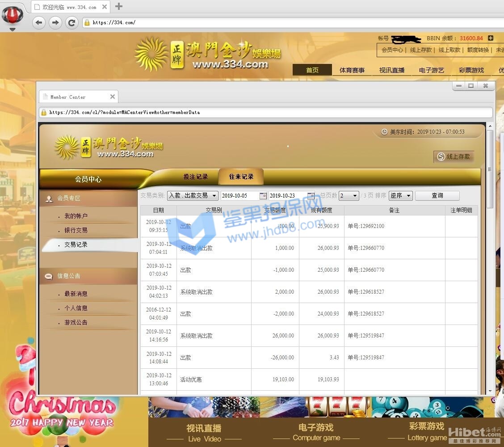Click the 线上存款 deposit button
The width and height of the screenshot is (504, 447).
(x=454, y=156)
